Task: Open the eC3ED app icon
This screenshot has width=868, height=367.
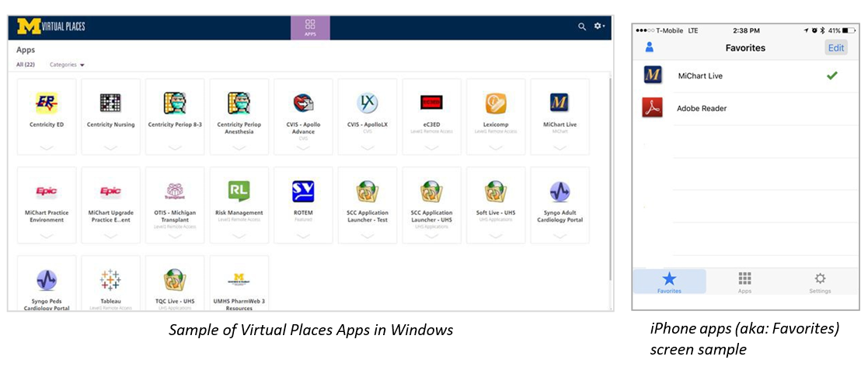Action: click(x=431, y=103)
